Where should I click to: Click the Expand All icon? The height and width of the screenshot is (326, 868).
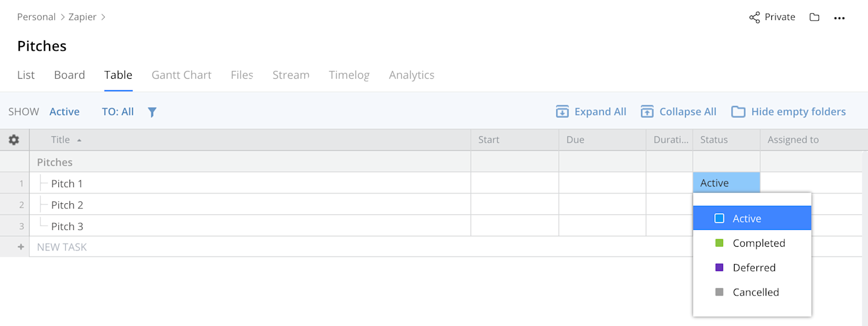pyautogui.click(x=562, y=112)
